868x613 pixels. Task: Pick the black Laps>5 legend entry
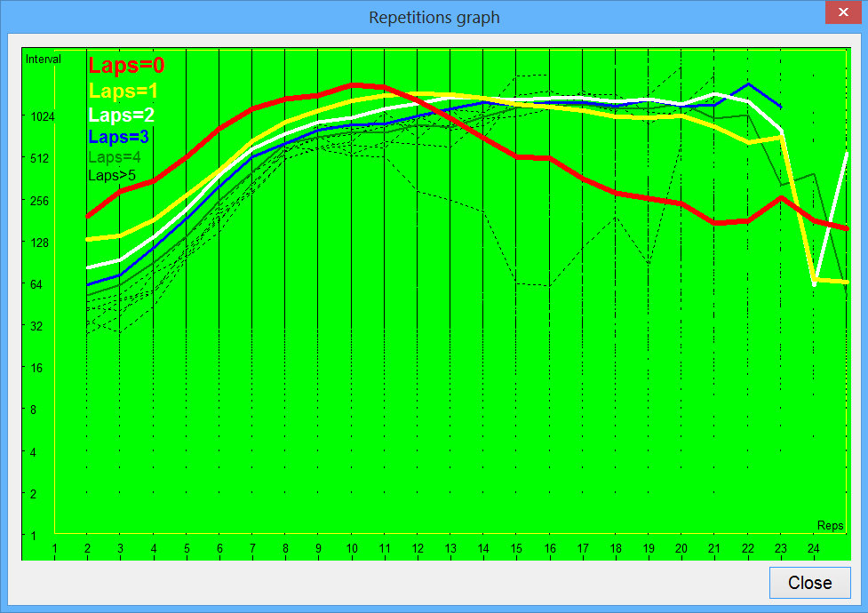(x=112, y=176)
